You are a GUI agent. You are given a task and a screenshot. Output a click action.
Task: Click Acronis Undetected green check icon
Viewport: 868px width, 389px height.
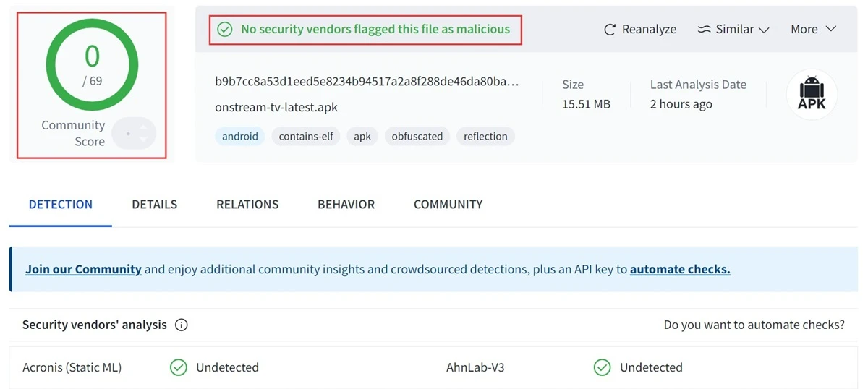179,367
